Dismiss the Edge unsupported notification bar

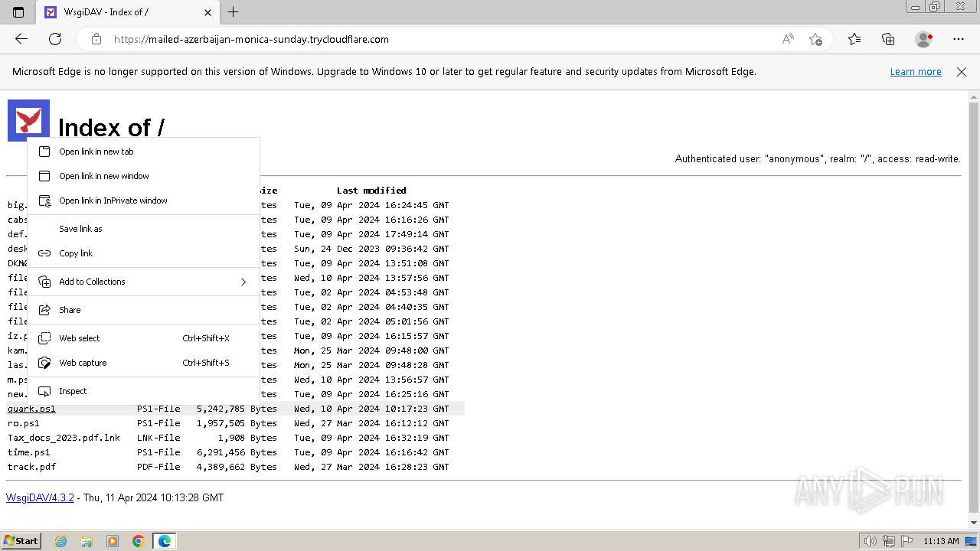pyautogui.click(x=962, y=72)
